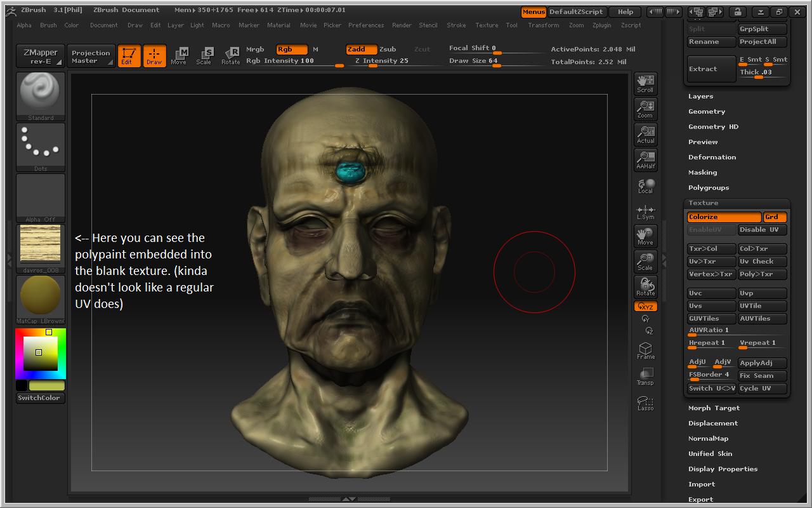Toggle Draw mode button
Viewport: 812px width, 508px height.
coord(154,56)
